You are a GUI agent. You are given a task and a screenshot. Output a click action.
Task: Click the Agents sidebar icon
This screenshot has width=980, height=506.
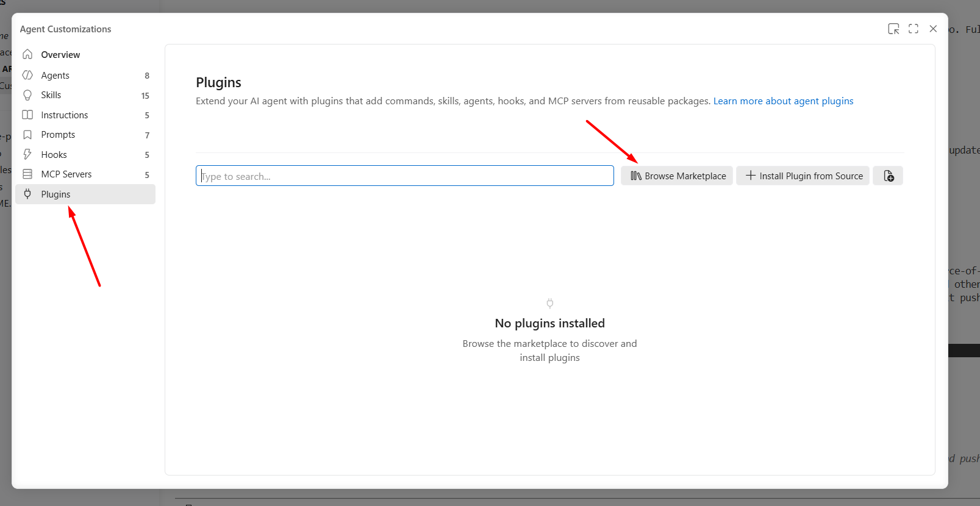tap(27, 75)
